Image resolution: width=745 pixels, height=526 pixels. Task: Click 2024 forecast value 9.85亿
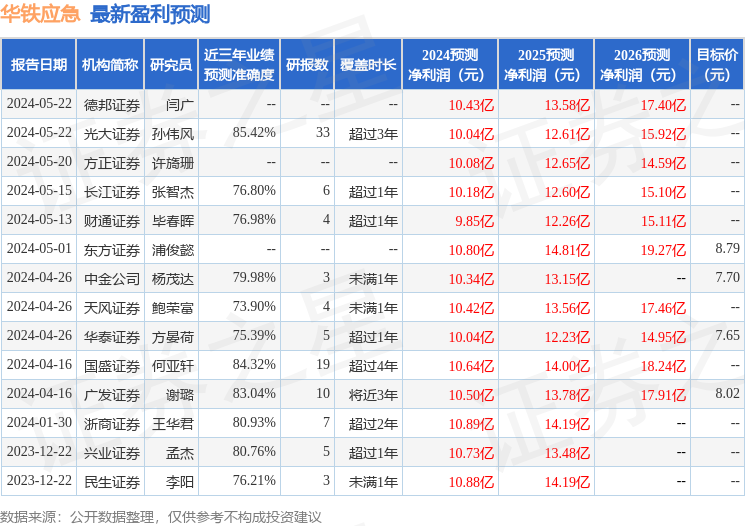coord(475,221)
